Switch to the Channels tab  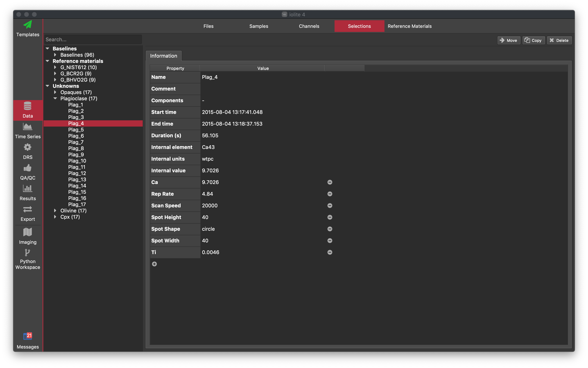click(x=309, y=26)
